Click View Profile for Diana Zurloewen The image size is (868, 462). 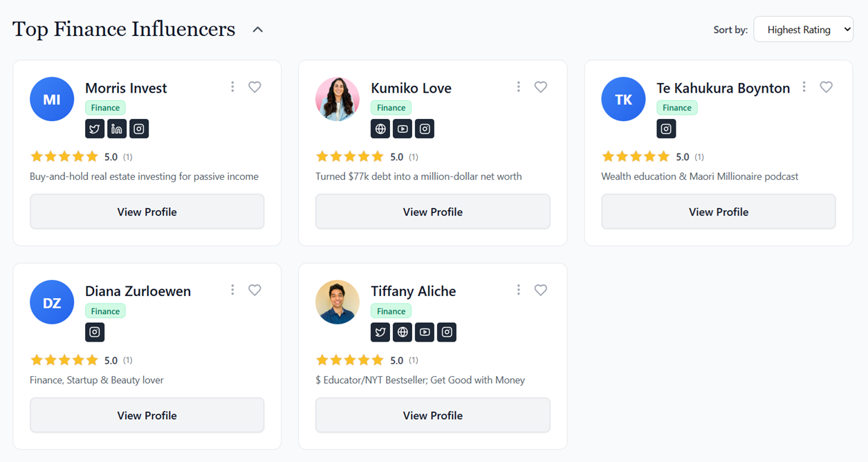147,415
